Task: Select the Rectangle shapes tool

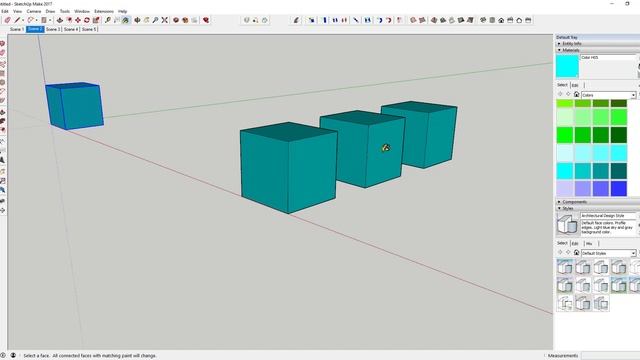Action: click(x=43, y=20)
